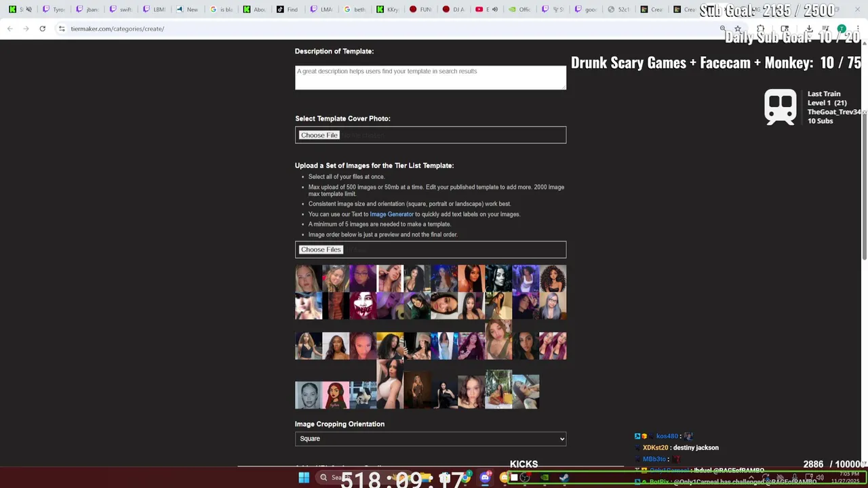Open the Image Cropping Orientation dropdown
This screenshot has height=488, width=868.
431,439
